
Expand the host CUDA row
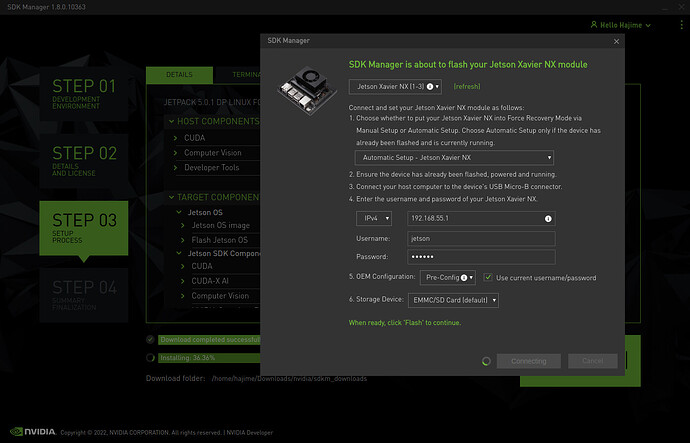[176, 138]
